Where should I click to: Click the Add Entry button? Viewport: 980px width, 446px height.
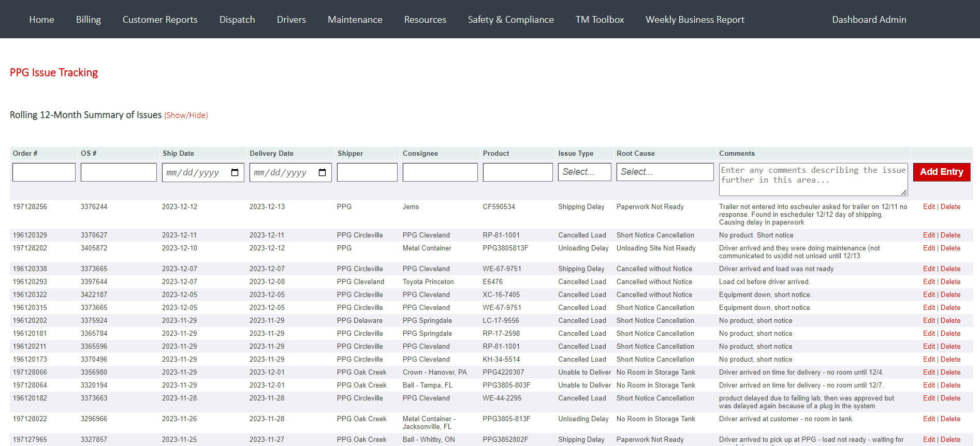point(942,172)
